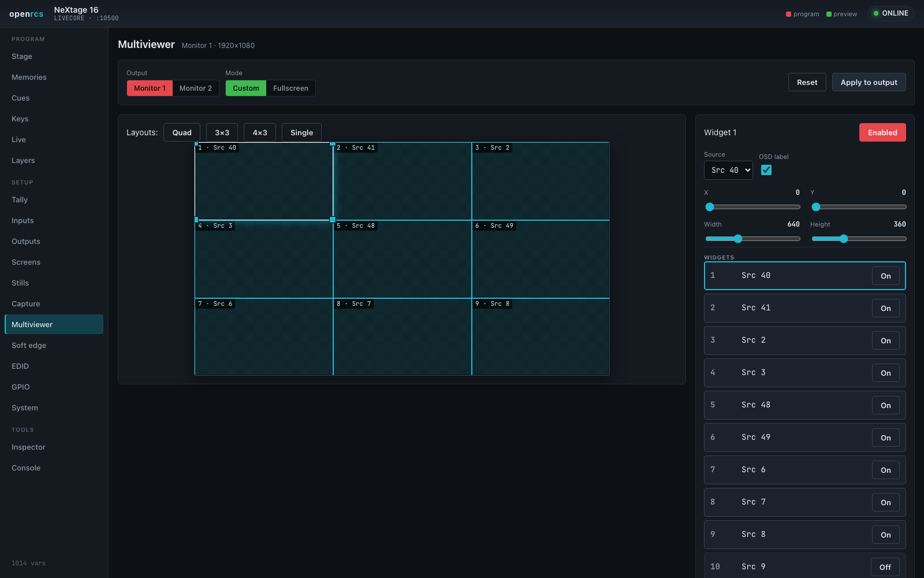
Task: Apply the Quad layout
Action: (x=182, y=132)
